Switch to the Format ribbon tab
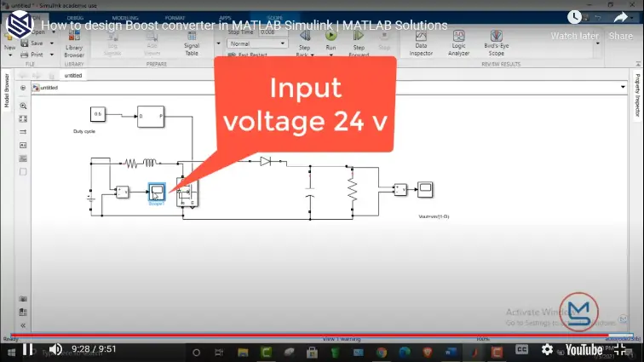Screen dimensions: 644x362 click(x=173, y=16)
